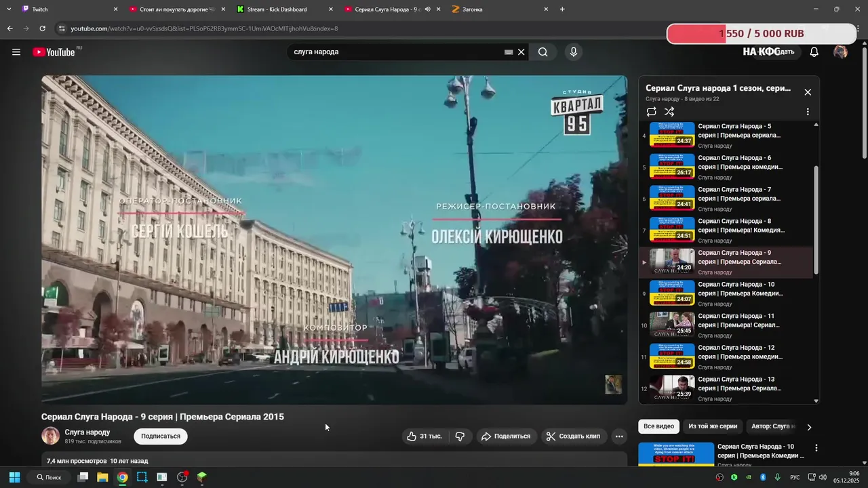Select the Автор: Слуга chip
Screen dimensions: 868x488
point(772,426)
